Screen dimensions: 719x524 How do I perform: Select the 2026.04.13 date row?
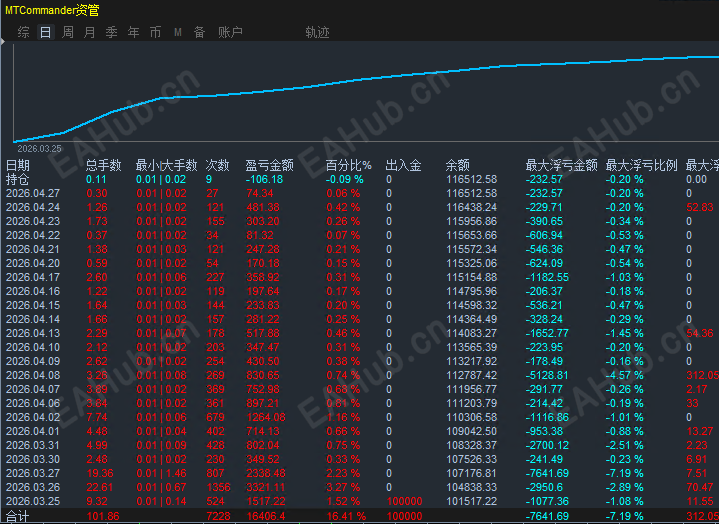pyautogui.click(x=360, y=333)
